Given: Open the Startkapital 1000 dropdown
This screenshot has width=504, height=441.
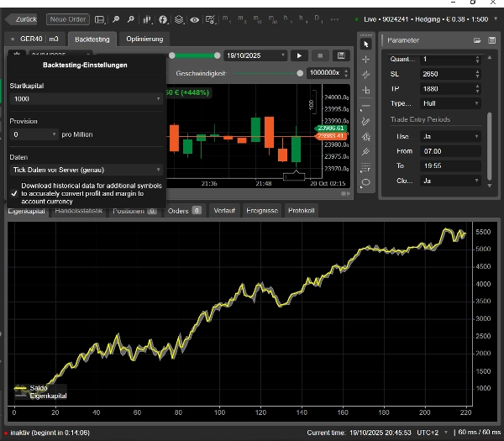Looking at the screenshot, I should 87,99.
